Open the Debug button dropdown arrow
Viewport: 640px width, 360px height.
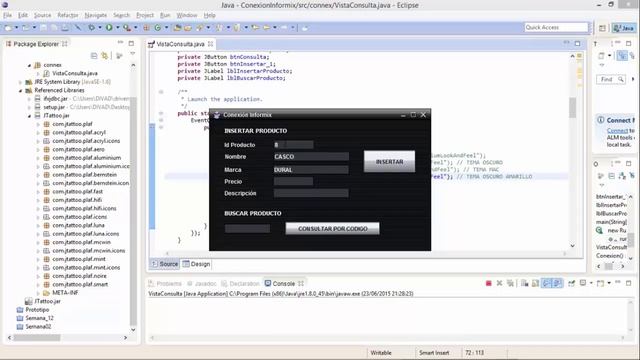coord(100,28)
